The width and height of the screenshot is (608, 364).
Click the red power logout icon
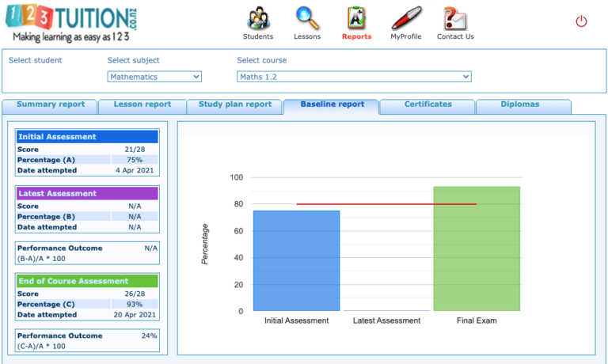pos(581,21)
